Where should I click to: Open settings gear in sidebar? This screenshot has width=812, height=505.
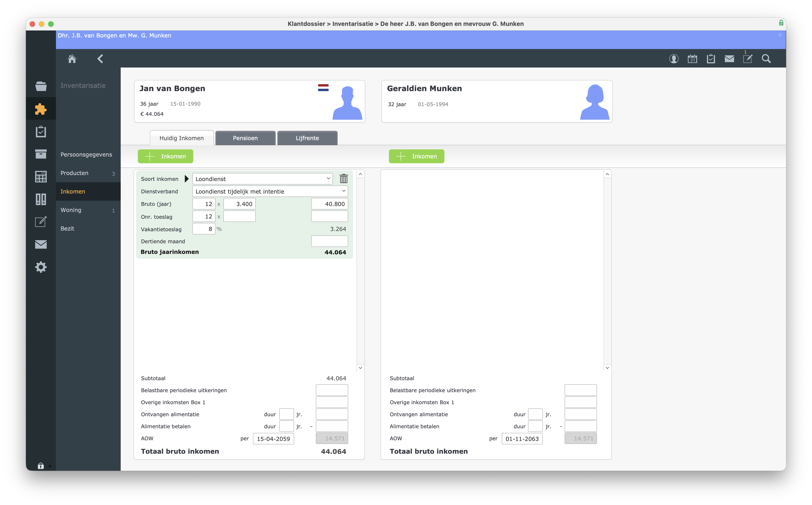[41, 267]
